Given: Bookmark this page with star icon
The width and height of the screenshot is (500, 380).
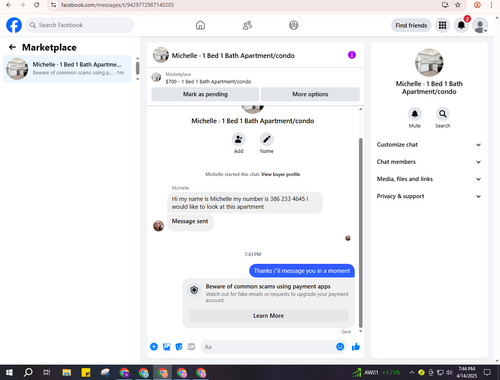Looking at the screenshot, I should [458, 5].
